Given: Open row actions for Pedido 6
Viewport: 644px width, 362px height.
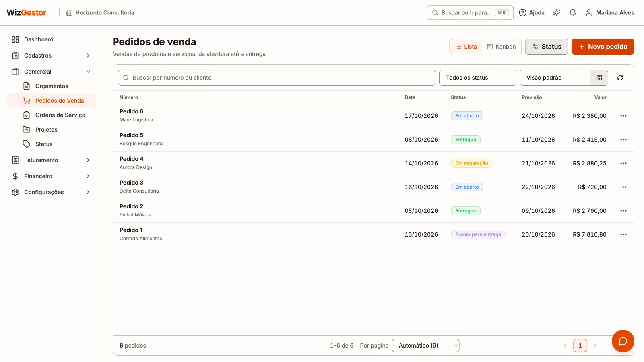Looking at the screenshot, I should tap(623, 116).
